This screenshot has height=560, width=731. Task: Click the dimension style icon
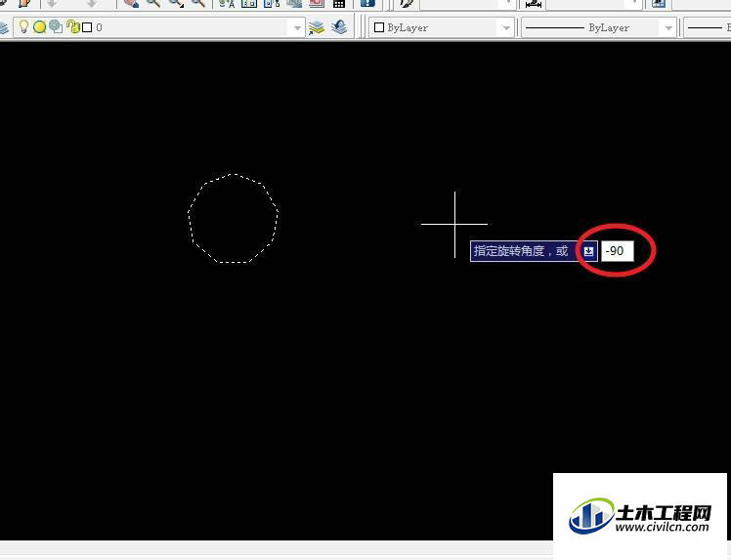pyautogui.click(x=534, y=4)
